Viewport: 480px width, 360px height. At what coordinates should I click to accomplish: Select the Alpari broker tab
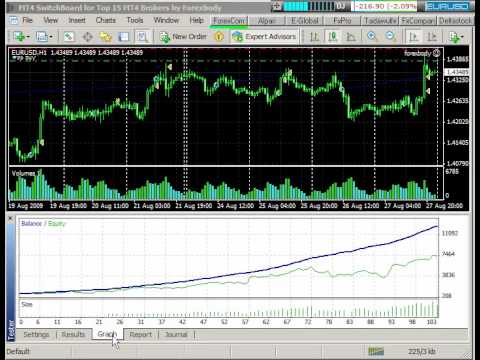pos(267,21)
